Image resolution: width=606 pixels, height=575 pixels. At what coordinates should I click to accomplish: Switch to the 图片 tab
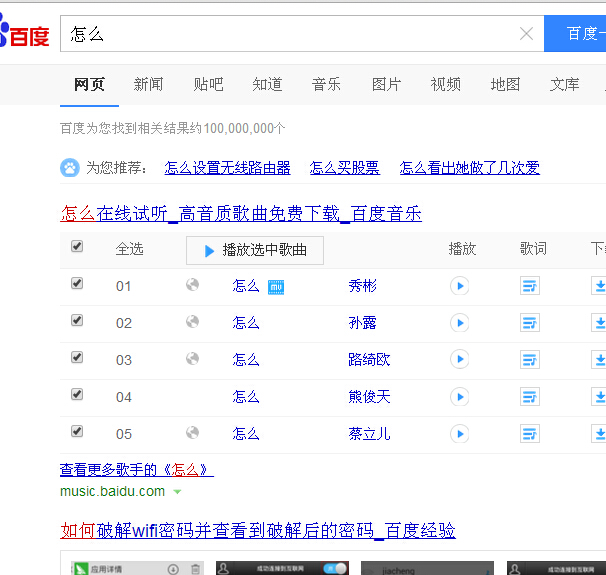tap(386, 84)
